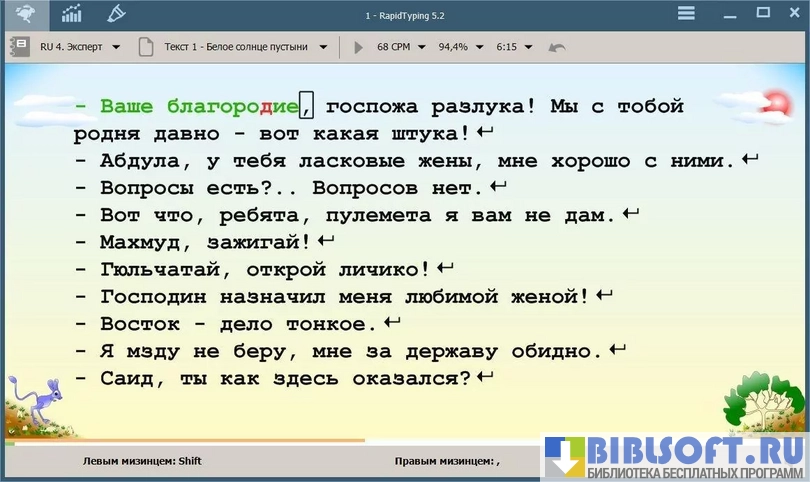The height and width of the screenshot is (482, 810).
Task: Expand the RU 4. Эксперт course dropdown
Action: coord(80,47)
